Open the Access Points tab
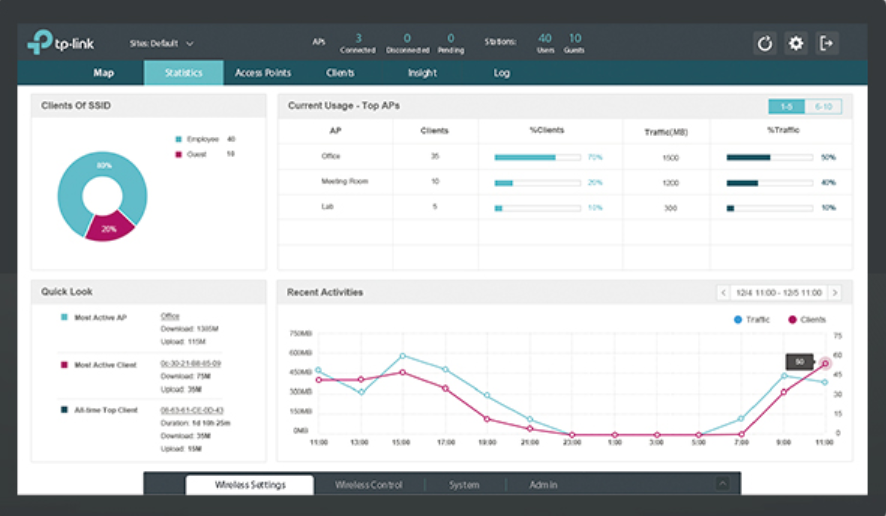The height and width of the screenshot is (516, 886). coord(263,73)
